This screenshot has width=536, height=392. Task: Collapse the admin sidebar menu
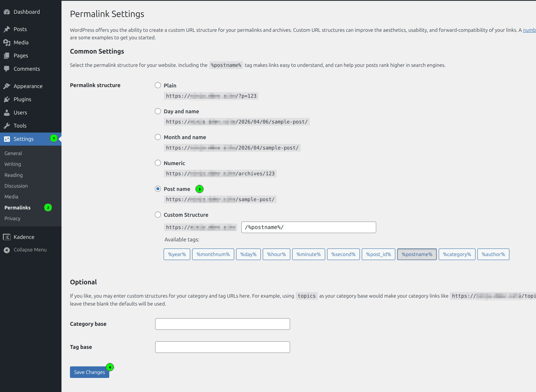pos(30,250)
